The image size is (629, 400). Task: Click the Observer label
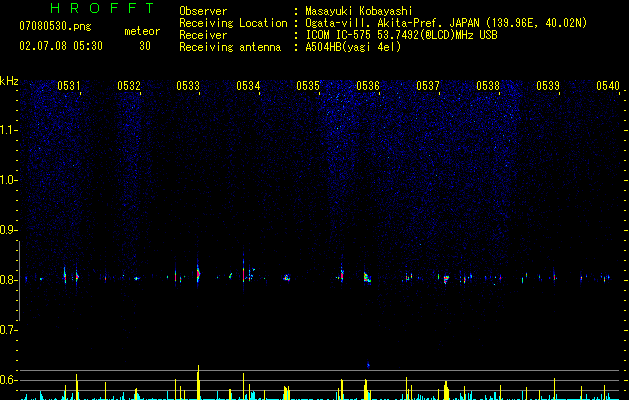pos(203,11)
